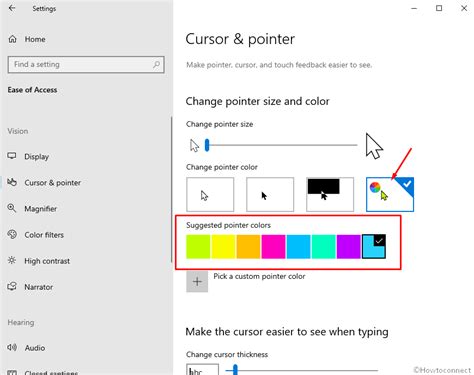This screenshot has height=375, width=474.
Task: Open Audio settings under Hearing
Action: coord(35,348)
